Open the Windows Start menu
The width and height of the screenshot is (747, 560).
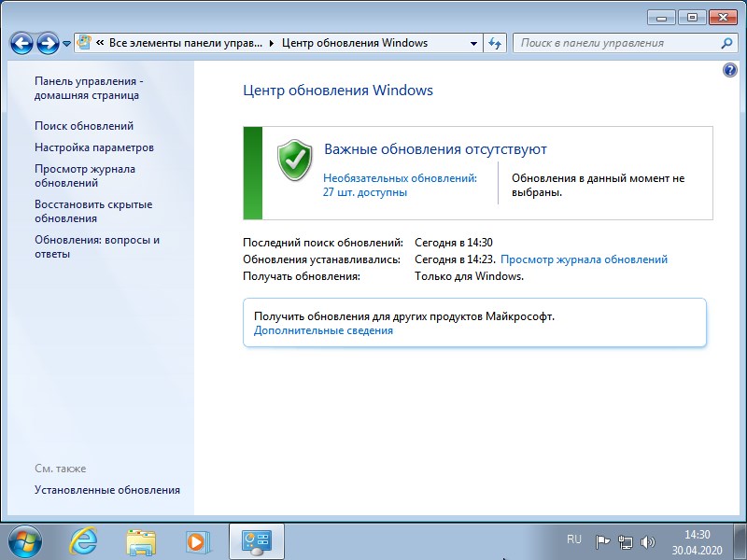tap(24, 542)
